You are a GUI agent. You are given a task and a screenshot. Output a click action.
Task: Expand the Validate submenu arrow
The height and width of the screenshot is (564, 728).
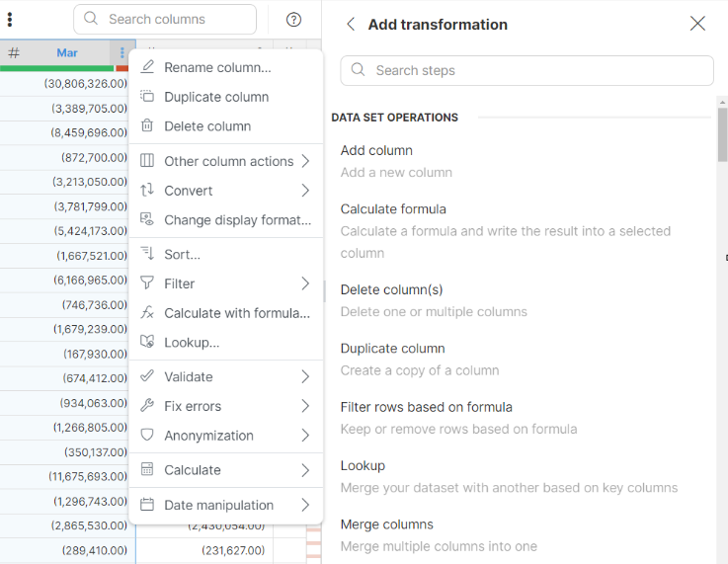305,376
